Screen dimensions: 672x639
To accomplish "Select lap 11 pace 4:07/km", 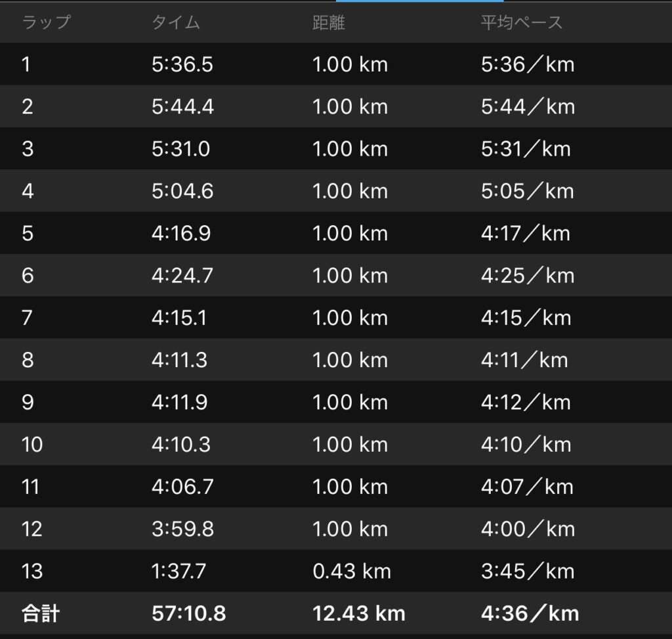I will tap(527, 487).
